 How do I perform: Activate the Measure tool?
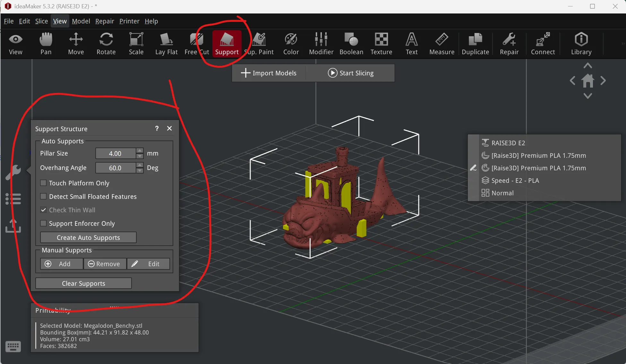(442, 44)
